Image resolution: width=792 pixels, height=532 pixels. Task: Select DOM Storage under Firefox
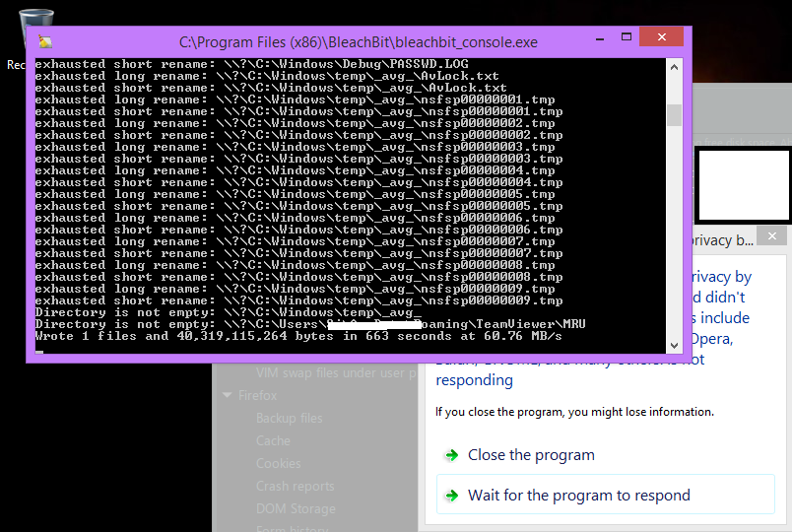(x=296, y=508)
